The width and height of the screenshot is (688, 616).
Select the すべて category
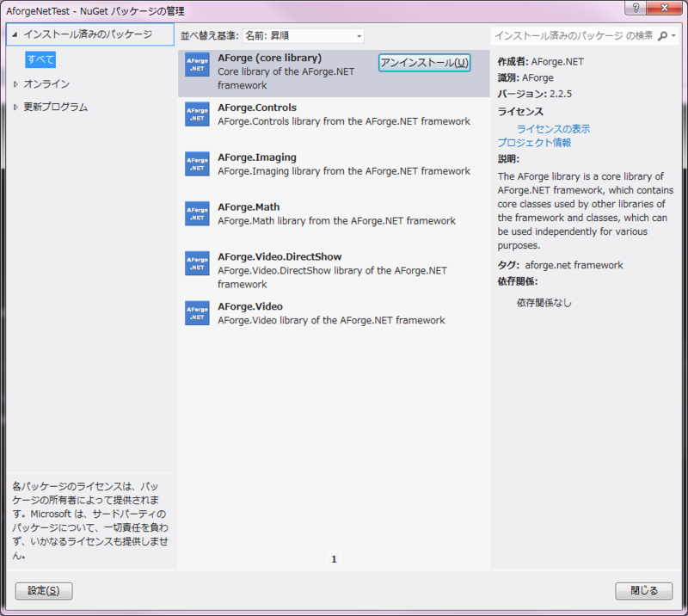click(40, 59)
